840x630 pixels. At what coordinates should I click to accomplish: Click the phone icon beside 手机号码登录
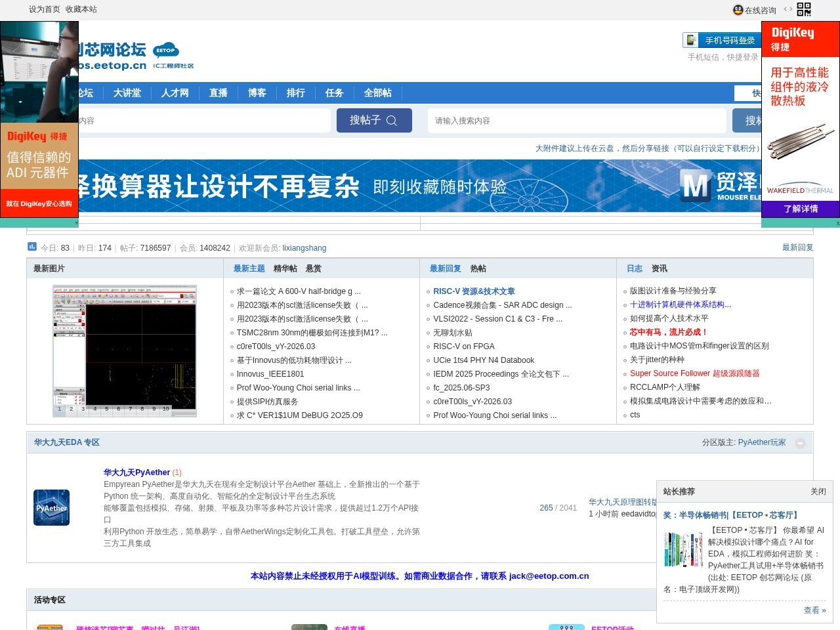(x=691, y=40)
